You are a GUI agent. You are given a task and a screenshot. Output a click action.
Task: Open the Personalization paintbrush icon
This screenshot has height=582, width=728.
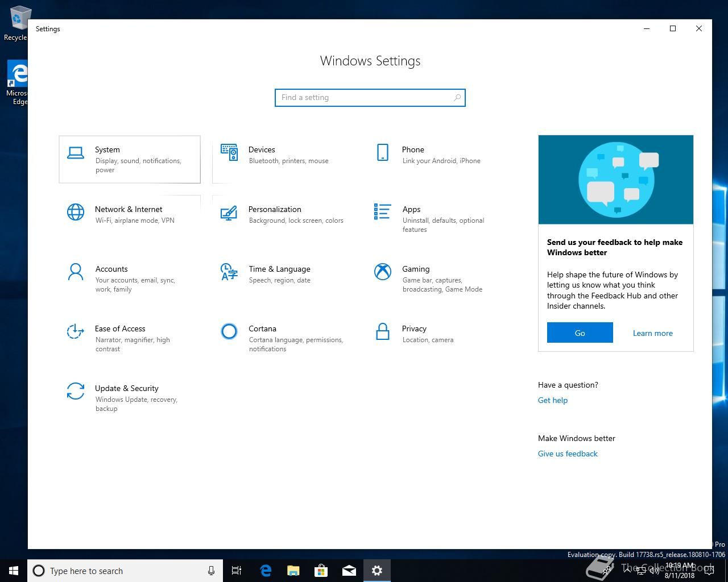click(229, 212)
